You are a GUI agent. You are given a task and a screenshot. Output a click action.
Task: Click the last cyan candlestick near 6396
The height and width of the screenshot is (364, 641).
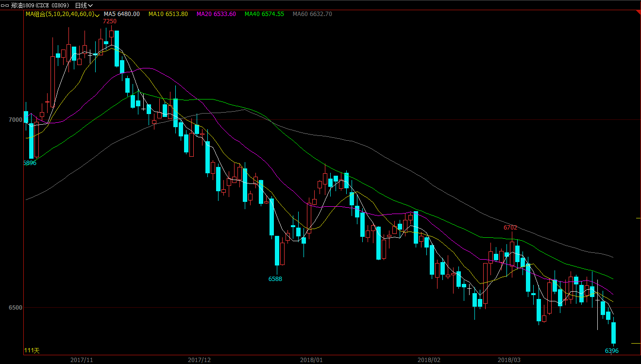(x=613, y=333)
